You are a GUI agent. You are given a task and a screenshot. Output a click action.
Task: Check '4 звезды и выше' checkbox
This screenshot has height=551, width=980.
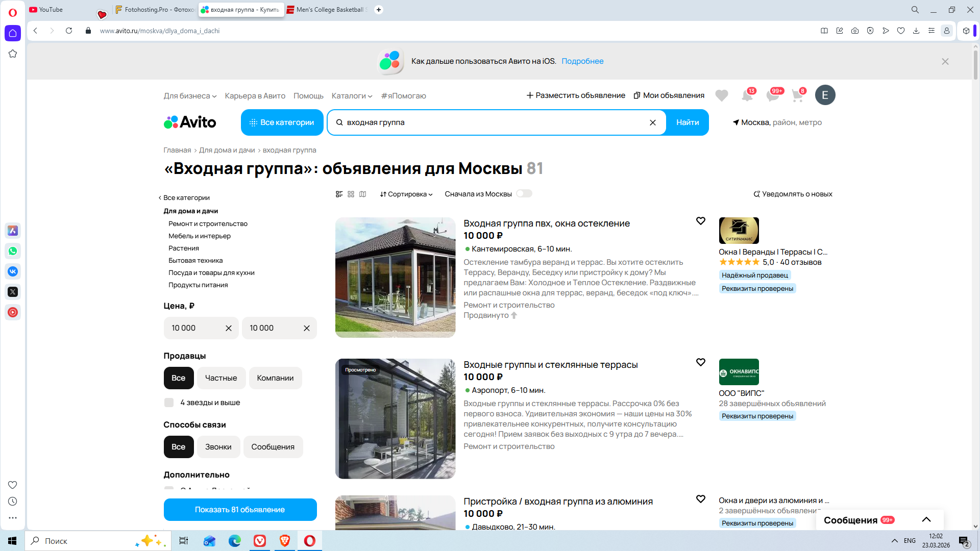click(169, 403)
